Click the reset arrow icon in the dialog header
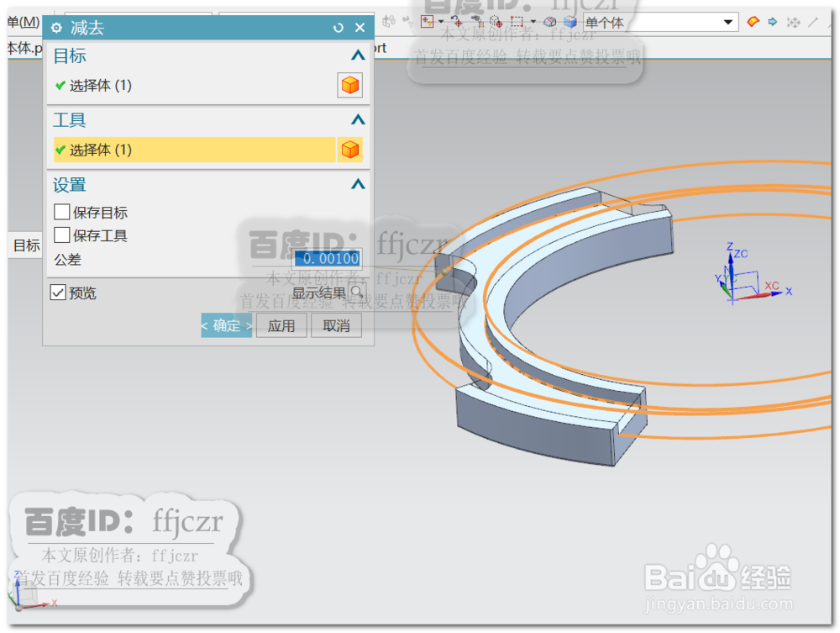Image resolution: width=840 pixels, height=633 pixels. click(x=339, y=28)
